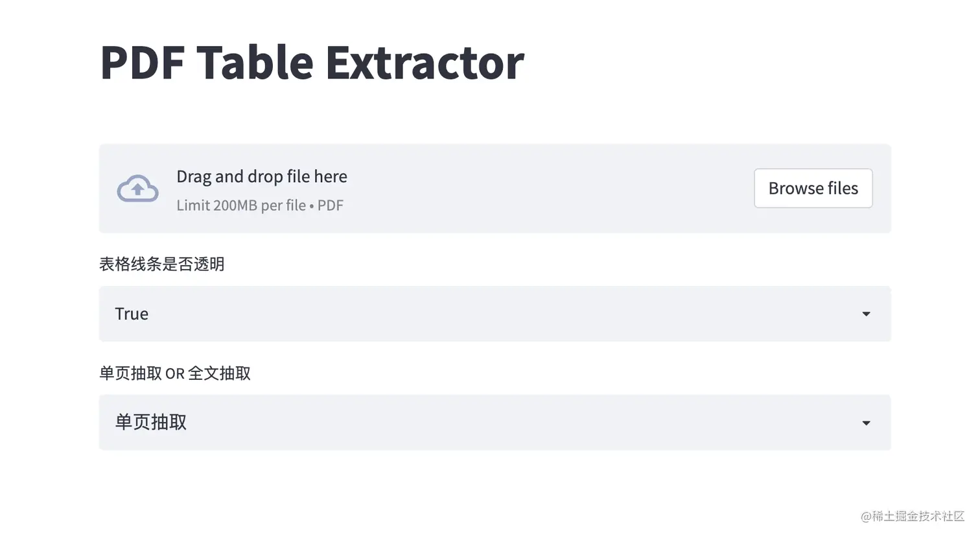Click the Browse files button
The image size is (980, 538).
pos(813,189)
